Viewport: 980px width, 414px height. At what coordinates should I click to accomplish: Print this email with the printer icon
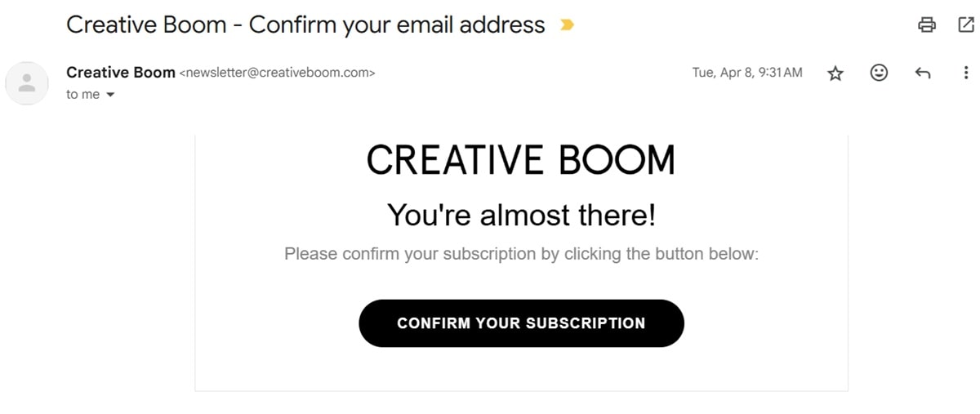[x=926, y=24]
